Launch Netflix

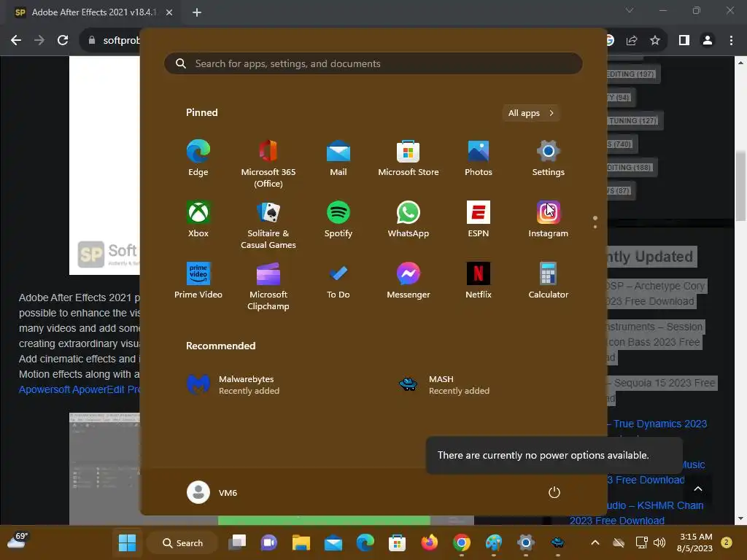click(479, 281)
